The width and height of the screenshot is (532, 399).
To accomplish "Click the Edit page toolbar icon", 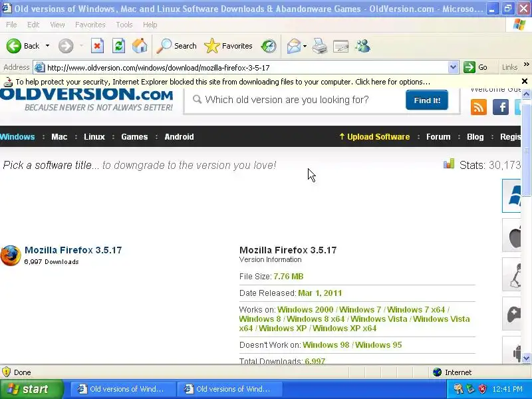I will pyautogui.click(x=341, y=47).
